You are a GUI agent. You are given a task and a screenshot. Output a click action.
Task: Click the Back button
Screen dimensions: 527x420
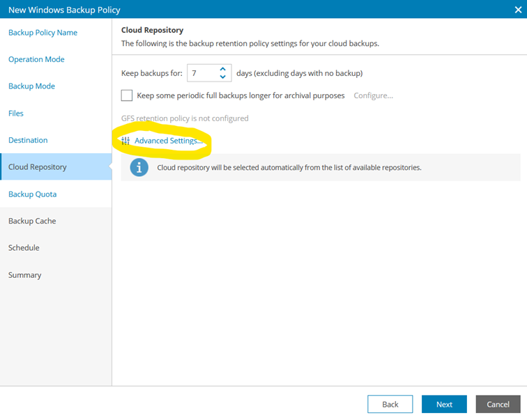(390, 404)
